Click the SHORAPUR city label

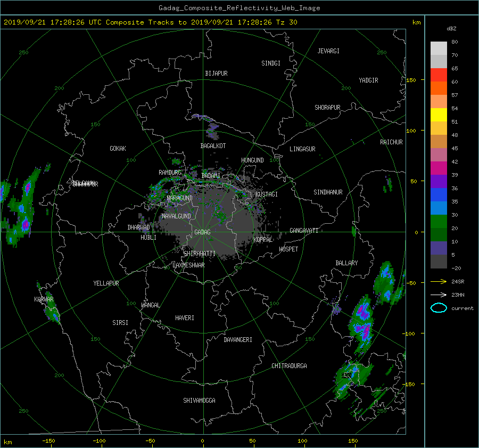(x=327, y=107)
